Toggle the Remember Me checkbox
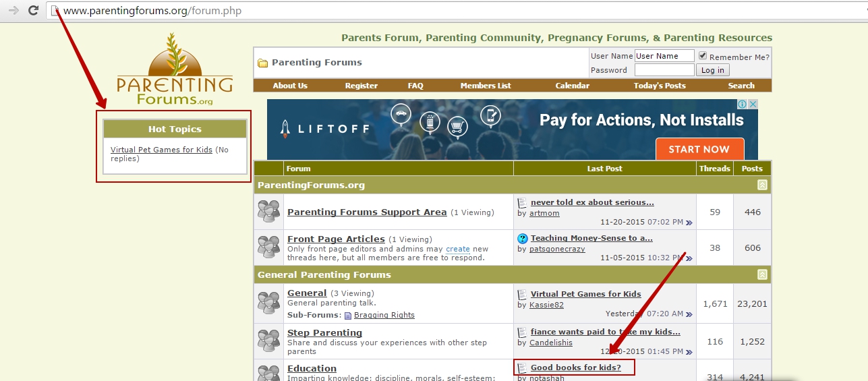868x381 pixels. [703, 56]
